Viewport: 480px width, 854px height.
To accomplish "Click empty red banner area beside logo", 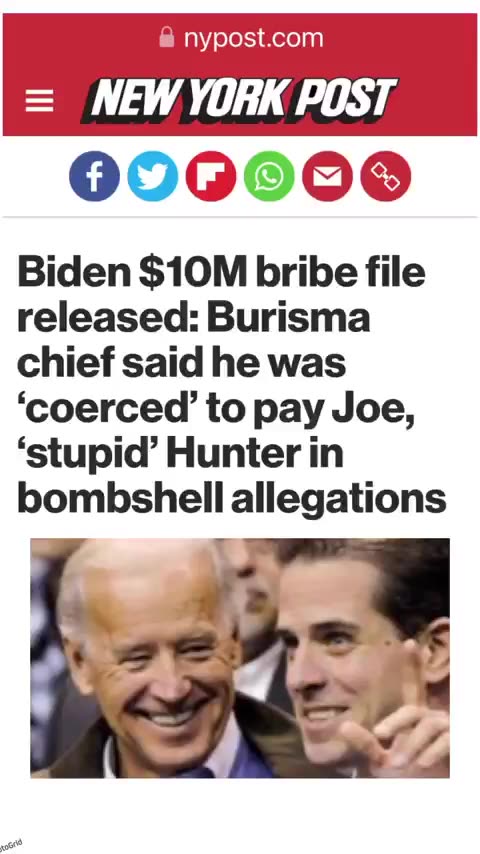I will click(x=436, y=101).
